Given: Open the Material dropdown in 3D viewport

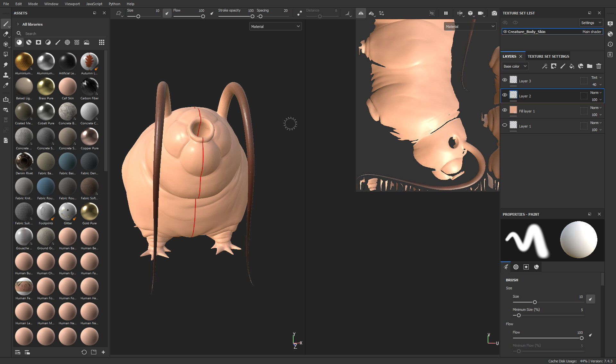Looking at the screenshot, I should (275, 26).
